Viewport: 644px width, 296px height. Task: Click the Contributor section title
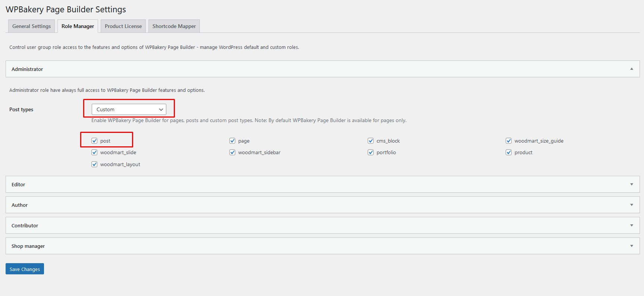point(25,225)
